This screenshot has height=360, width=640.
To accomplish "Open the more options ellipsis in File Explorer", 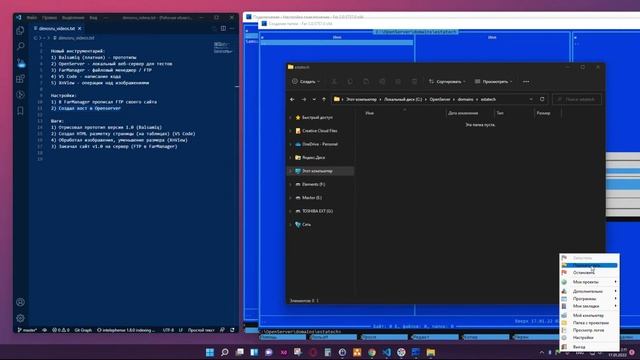I will click(x=526, y=82).
